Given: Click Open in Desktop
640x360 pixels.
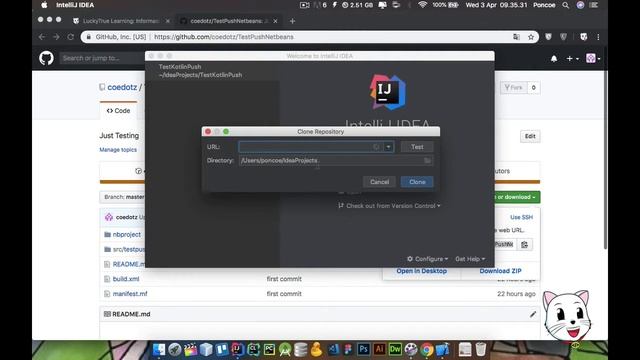Looking at the screenshot, I should (x=422, y=271).
